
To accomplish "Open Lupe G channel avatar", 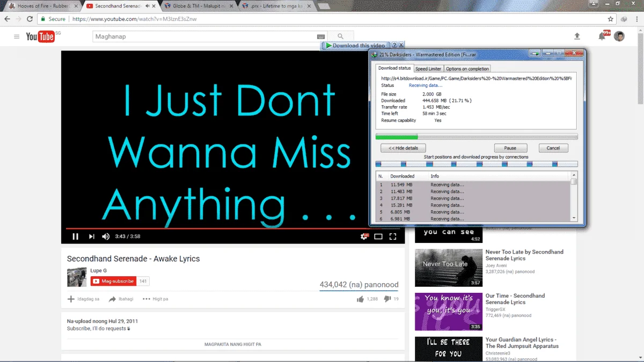I will [77, 277].
